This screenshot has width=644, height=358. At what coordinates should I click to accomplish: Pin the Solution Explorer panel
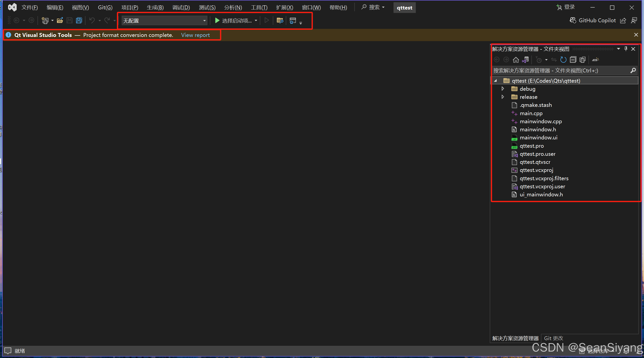[626, 49]
